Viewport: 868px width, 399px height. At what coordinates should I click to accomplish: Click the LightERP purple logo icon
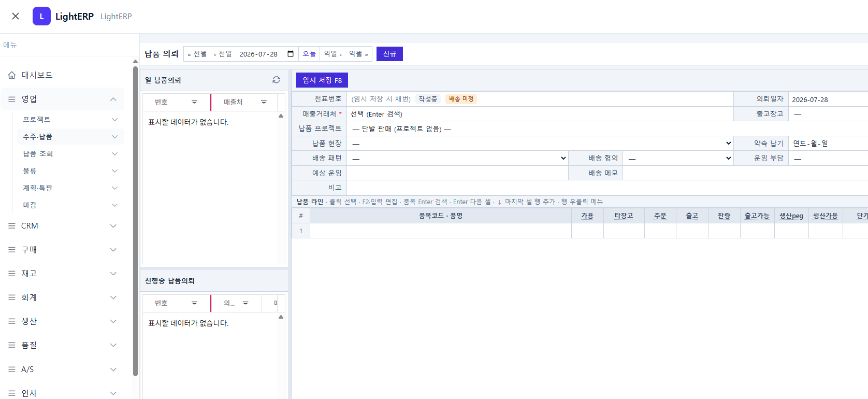pos(41,16)
